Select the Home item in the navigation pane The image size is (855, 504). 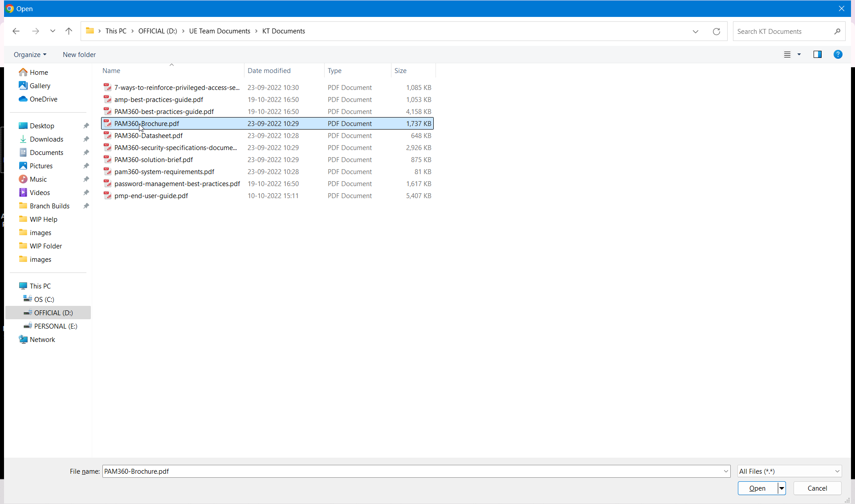38,72
